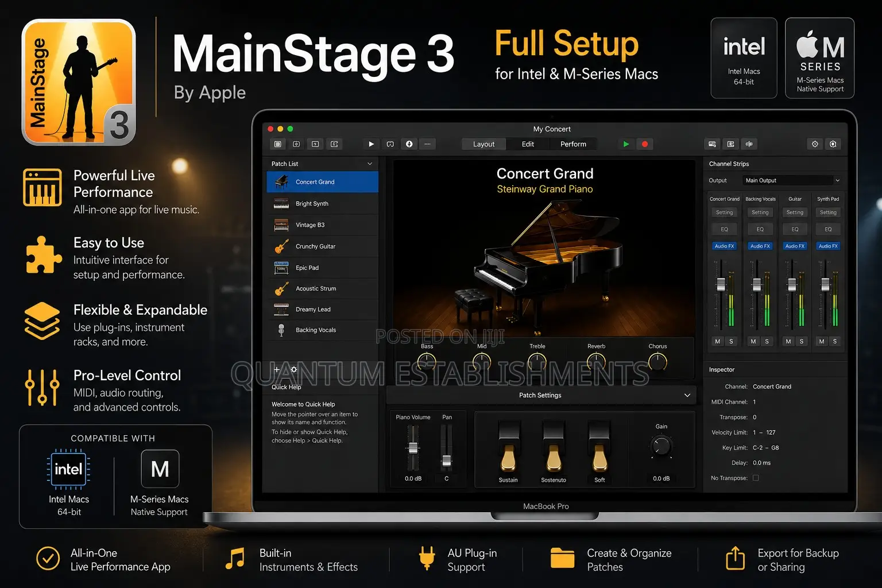882x588 pixels.
Task: Open Setting menu on Guitar strip
Action: point(795,212)
